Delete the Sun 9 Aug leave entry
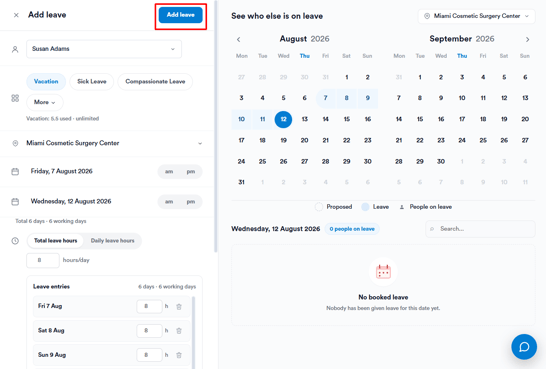The image size is (546, 369). 179,355
